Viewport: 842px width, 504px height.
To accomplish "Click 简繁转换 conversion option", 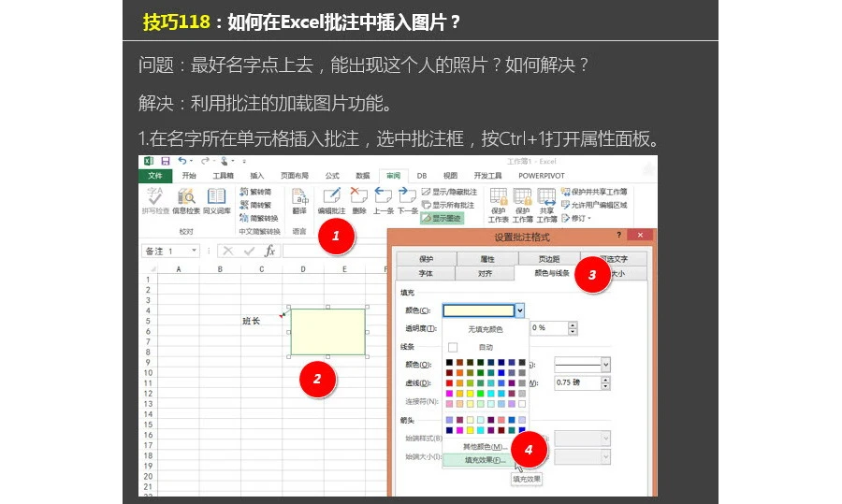I will pyautogui.click(x=259, y=219).
